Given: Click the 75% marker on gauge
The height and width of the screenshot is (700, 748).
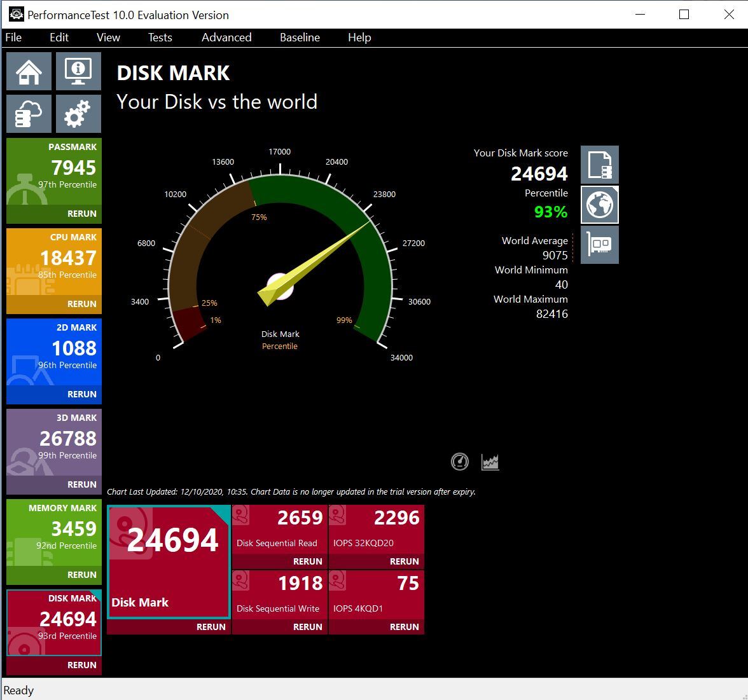Looking at the screenshot, I should (259, 217).
